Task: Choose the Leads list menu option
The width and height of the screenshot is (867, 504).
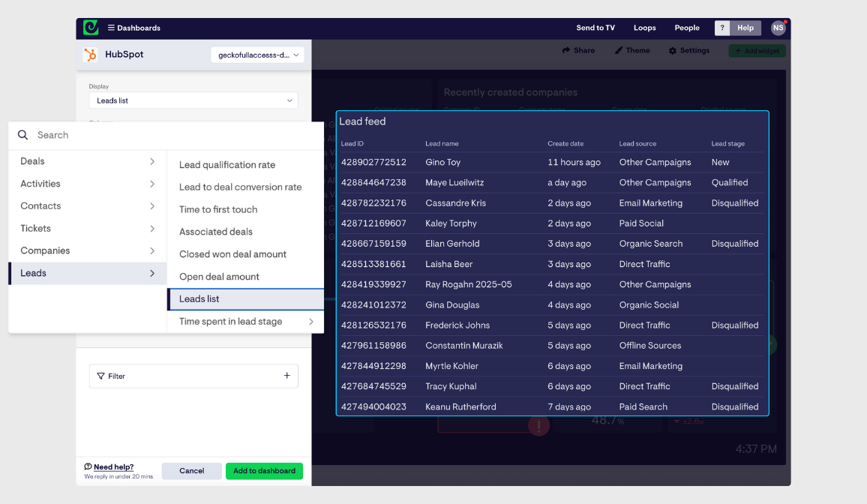Action: pos(199,299)
